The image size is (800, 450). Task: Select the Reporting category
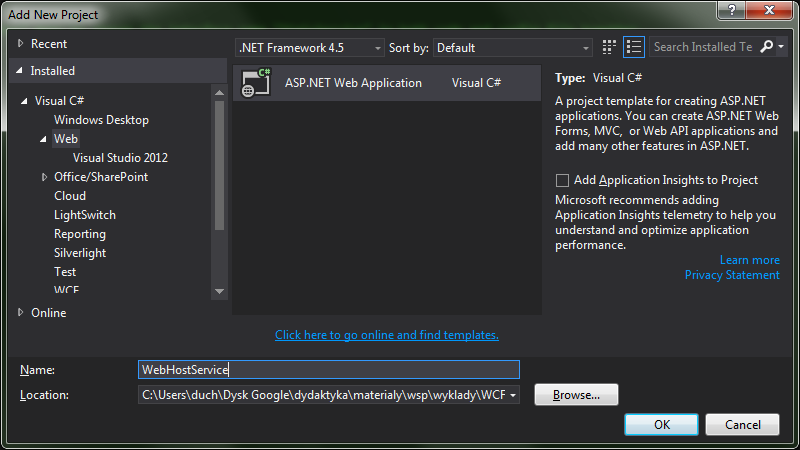click(x=80, y=234)
